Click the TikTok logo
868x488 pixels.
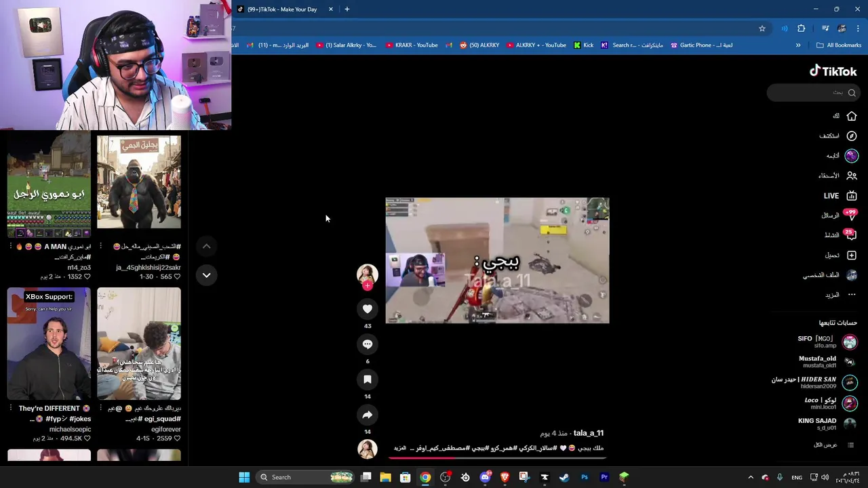833,71
